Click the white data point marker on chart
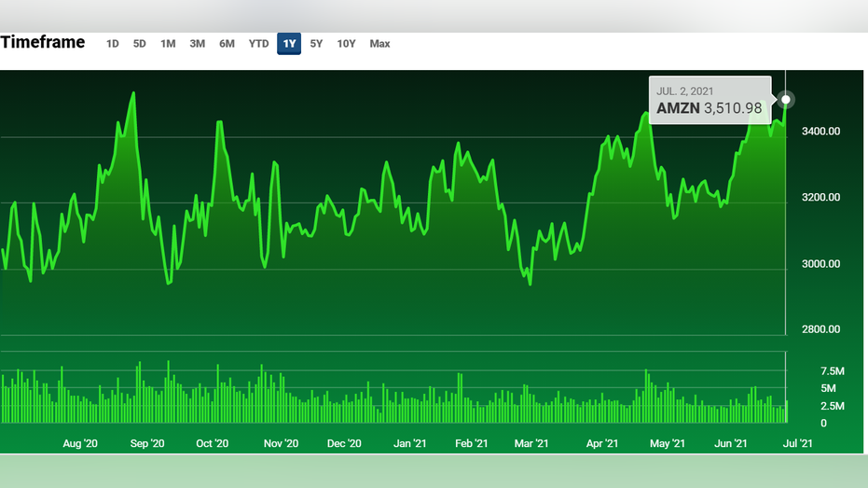 tap(786, 100)
